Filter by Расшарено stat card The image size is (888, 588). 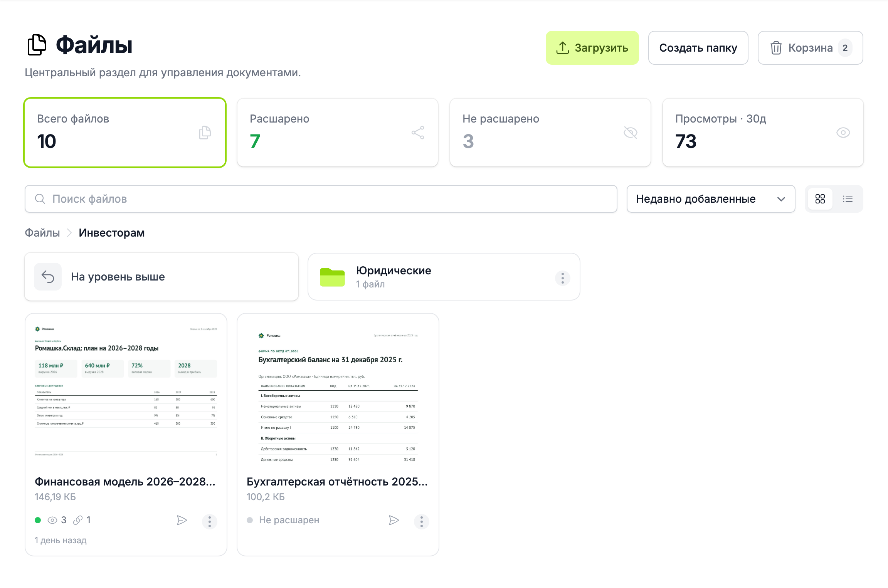(338, 133)
